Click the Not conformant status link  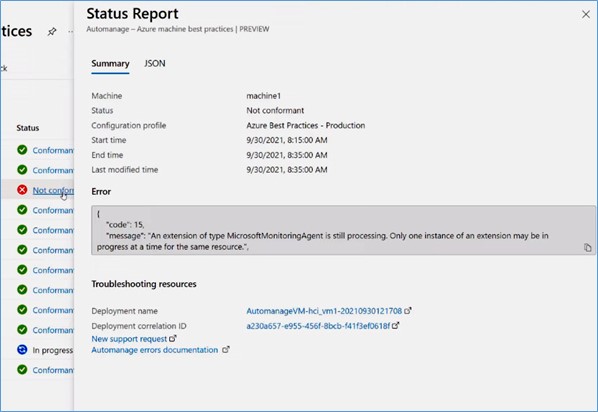[x=53, y=190]
